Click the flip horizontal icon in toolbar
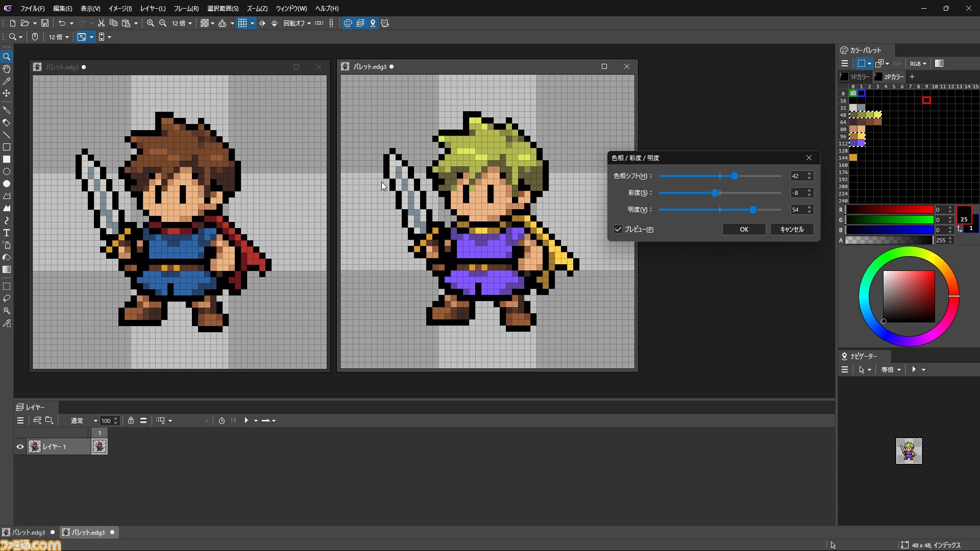This screenshot has height=551, width=980. point(262,23)
